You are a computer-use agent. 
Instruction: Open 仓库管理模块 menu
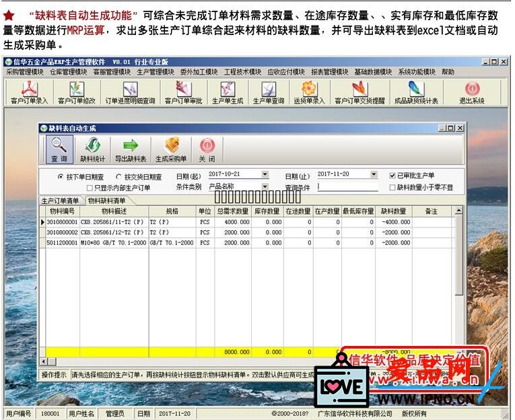point(68,72)
